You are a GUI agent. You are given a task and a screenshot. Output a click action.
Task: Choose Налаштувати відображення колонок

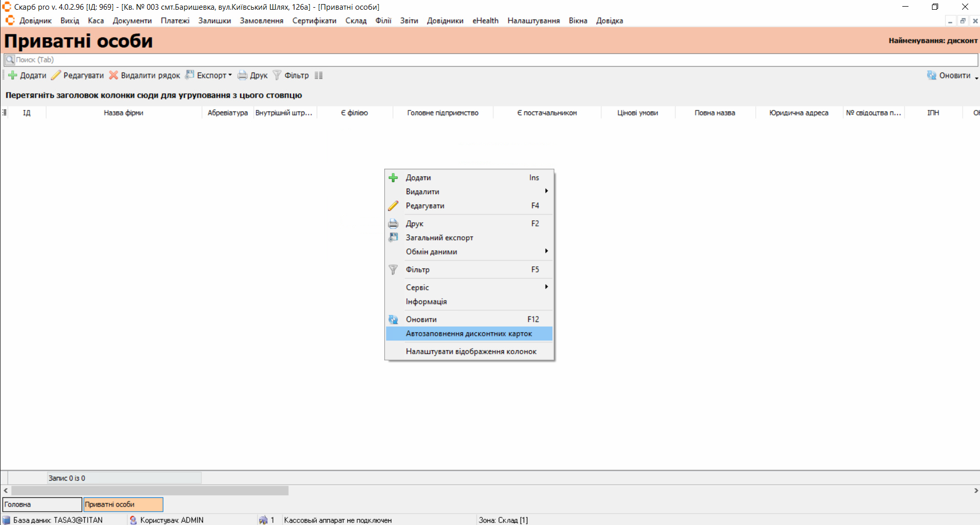click(x=471, y=351)
